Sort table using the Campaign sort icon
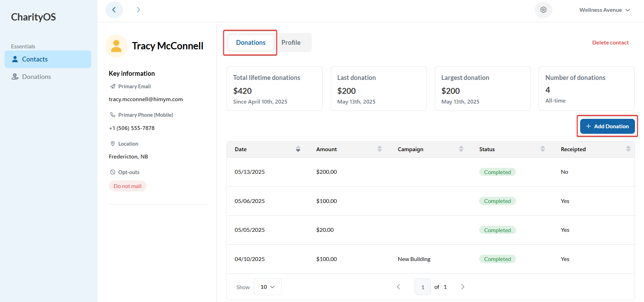 (461, 149)
